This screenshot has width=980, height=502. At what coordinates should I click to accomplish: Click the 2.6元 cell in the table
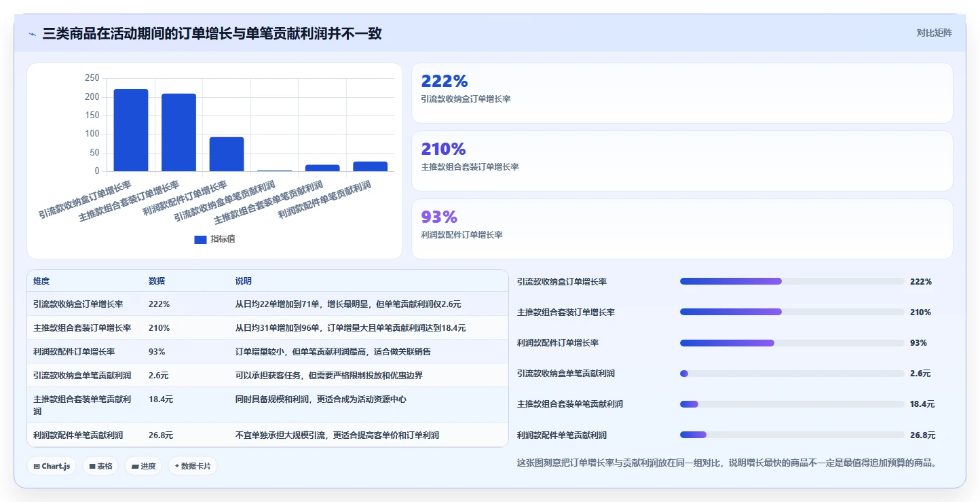click(x=159, y=376)
